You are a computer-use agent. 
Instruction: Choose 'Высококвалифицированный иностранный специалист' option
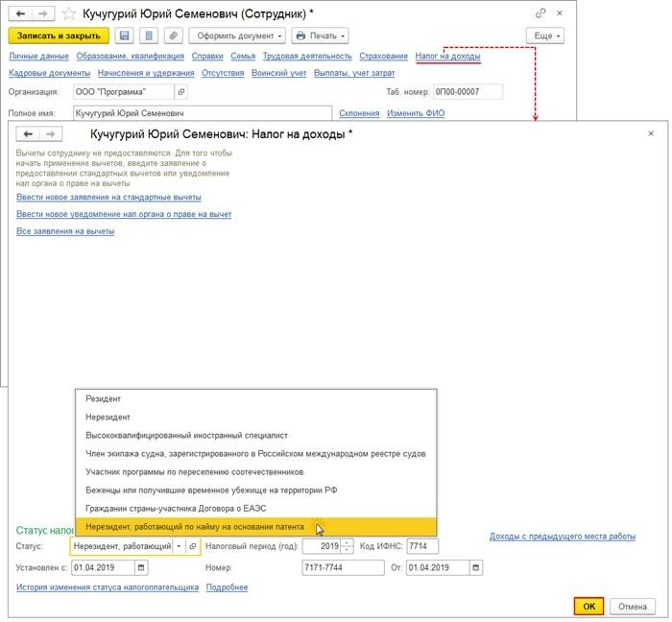pyautogui.click(x=256, y=435)
